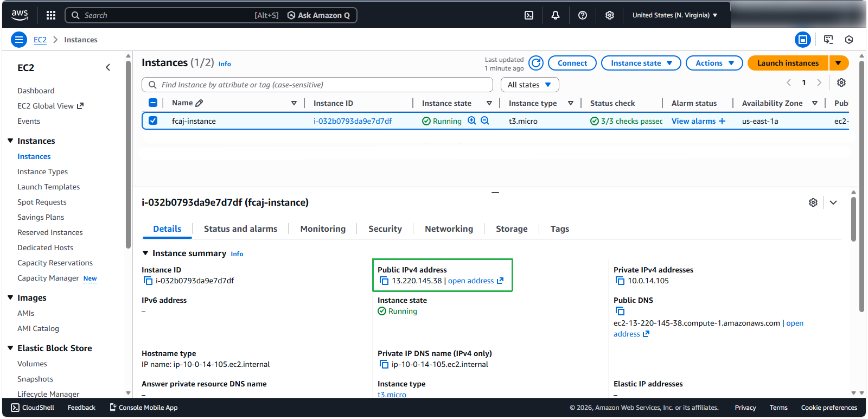Edit the Name column pencil icon
868x419 pixels.
click(x=200, y=103)
